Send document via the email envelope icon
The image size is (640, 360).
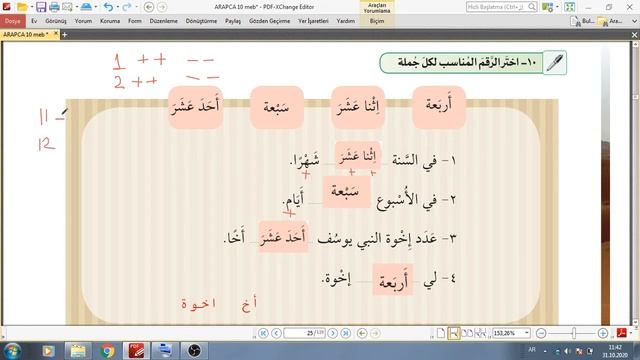pyautogui.click(x=67, y=7)
